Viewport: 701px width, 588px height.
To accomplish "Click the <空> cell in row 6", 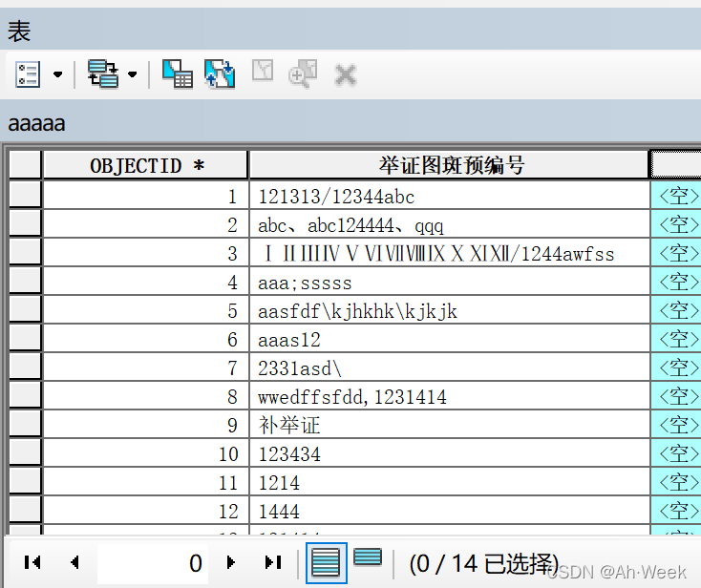I will point(676,338).
